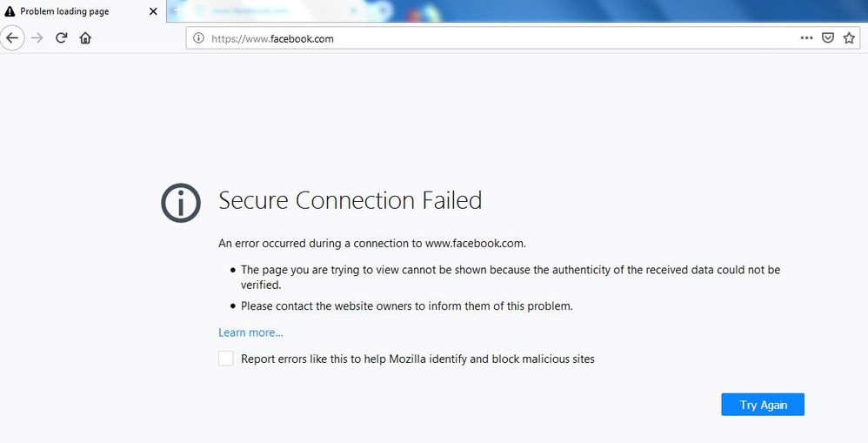Open the page actions three-dots menu
This screenshot has height=443, width=868.
(x=806, y=38)
